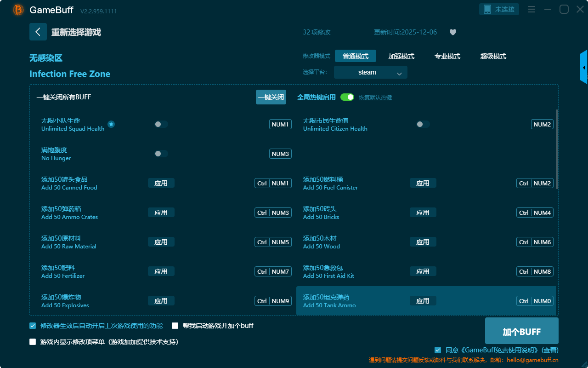Disable the global hotkey toggle
The height and width of the screenshot is (368, 588).
pos(347,97)
